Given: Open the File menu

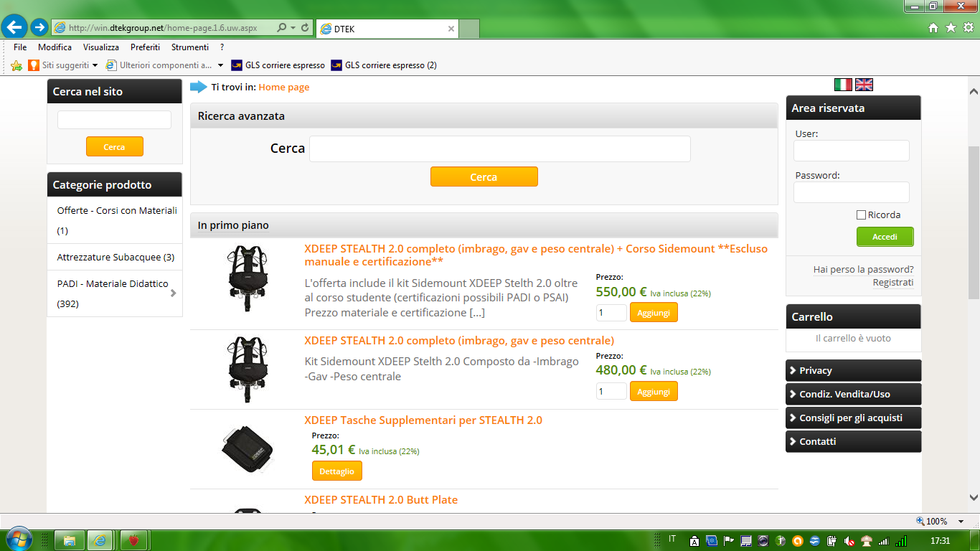Looking at the screenshot, I should pos(20,47).
